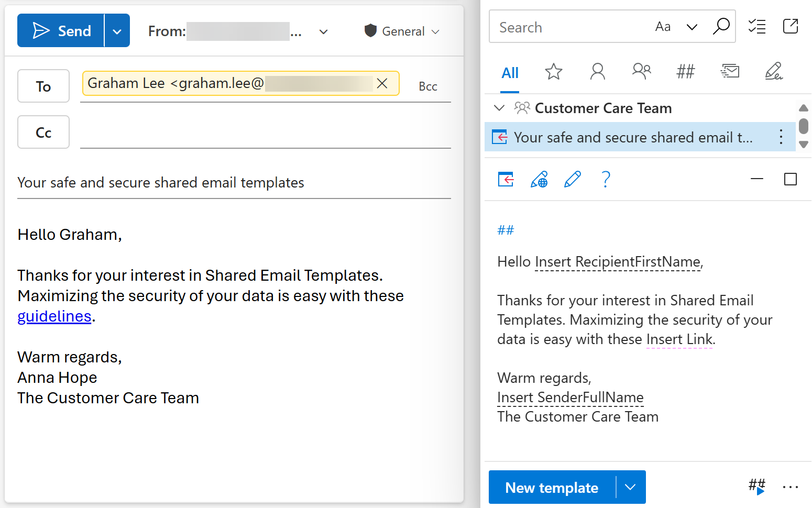Open the add-in in a separate window
Viewport: 812px width, 508px height.
791,26
